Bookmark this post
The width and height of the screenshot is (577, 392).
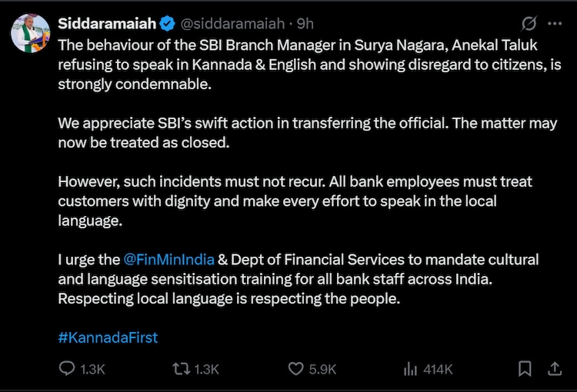[x=524, y=370]
